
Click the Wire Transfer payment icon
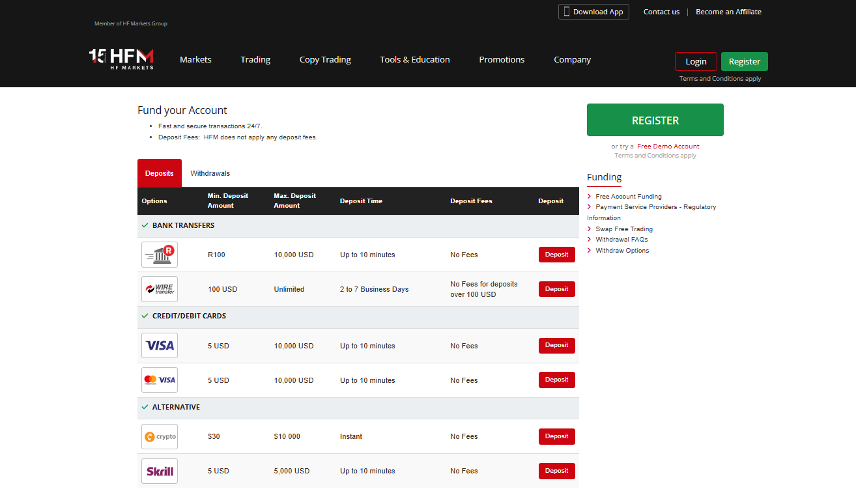pos(160,289)
